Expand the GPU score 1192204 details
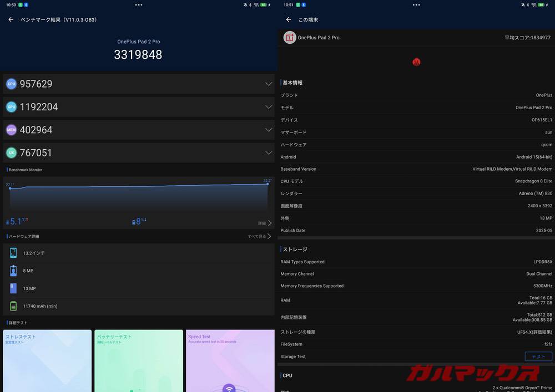The height and width of the screenshot is (392, 555). pyautogui.click(x=269, y=106)
